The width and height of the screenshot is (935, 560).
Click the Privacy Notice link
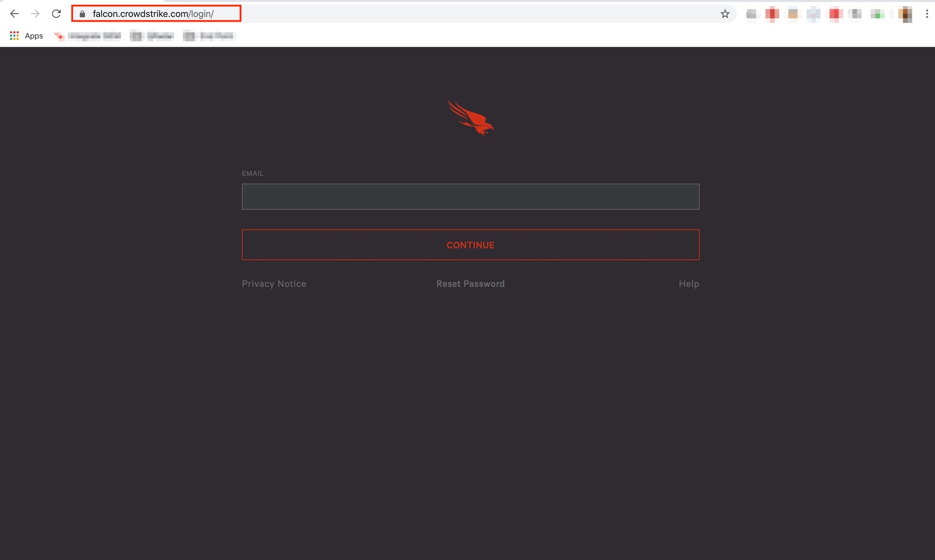[274, 283]
